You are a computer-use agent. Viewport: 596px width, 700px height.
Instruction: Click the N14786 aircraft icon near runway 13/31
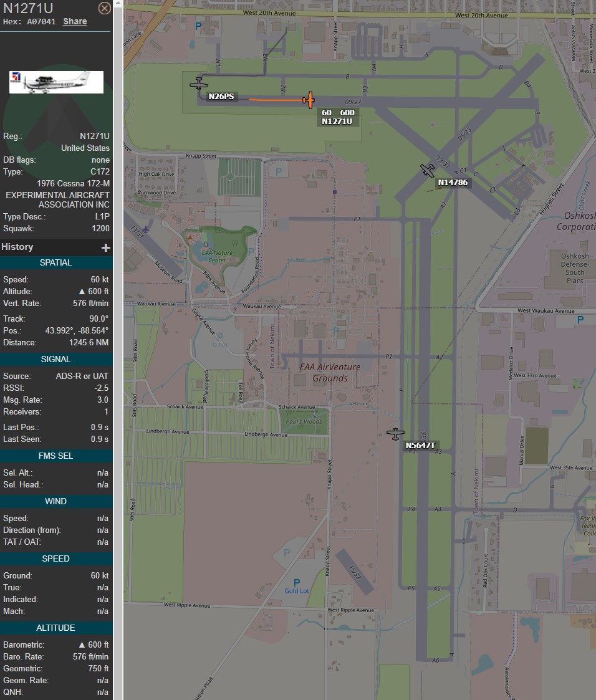(427, 170)
